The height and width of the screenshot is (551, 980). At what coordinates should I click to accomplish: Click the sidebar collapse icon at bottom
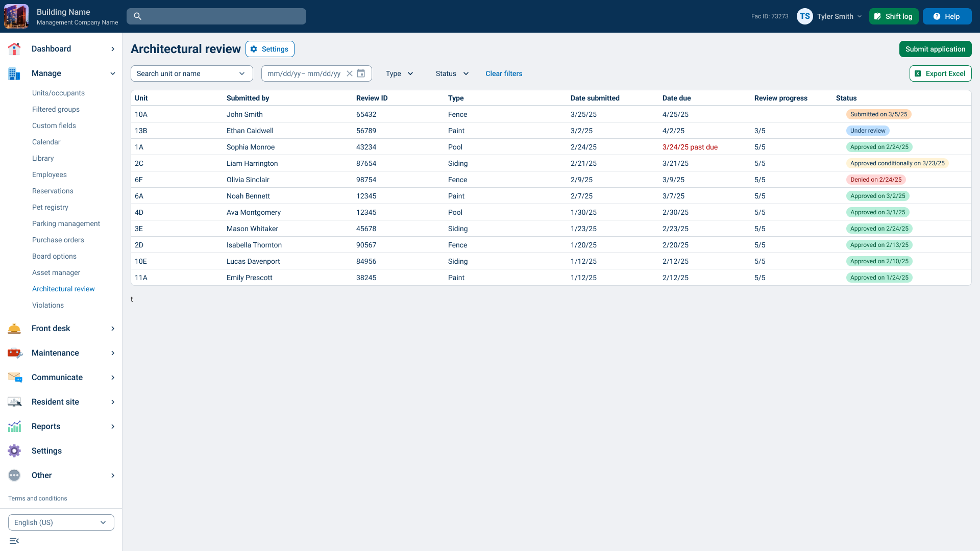coord(14,541)
